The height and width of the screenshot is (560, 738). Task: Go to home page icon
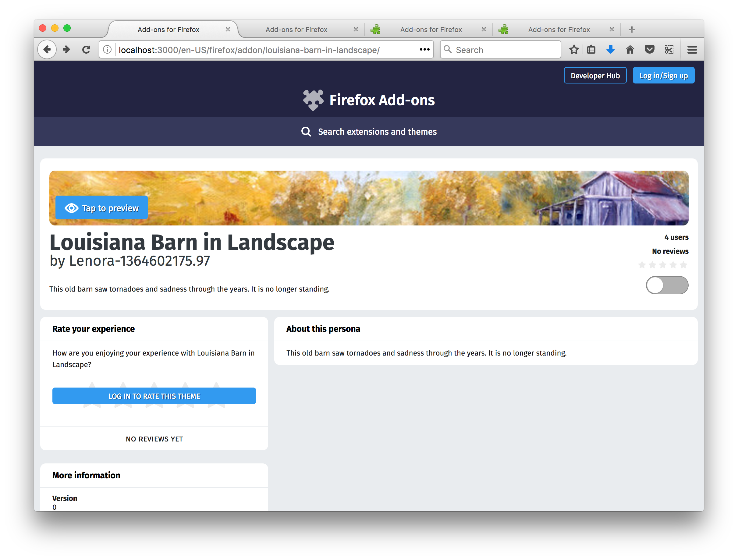[630, 50]
